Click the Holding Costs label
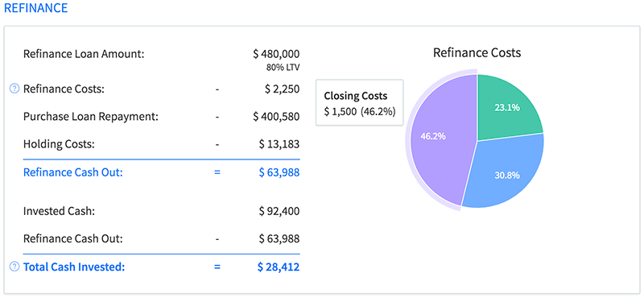The height and width of the screenshot is (298, 644). (59, 144)
